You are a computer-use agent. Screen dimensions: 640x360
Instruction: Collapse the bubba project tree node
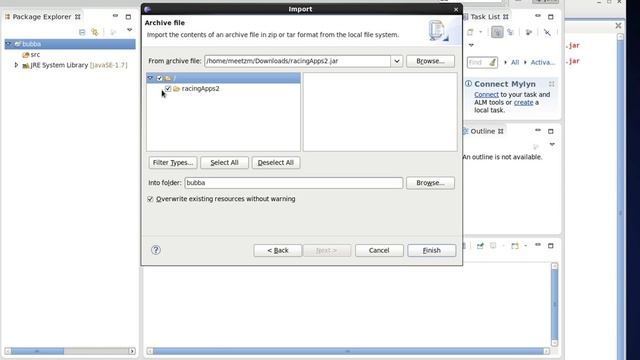coord(8,44)
